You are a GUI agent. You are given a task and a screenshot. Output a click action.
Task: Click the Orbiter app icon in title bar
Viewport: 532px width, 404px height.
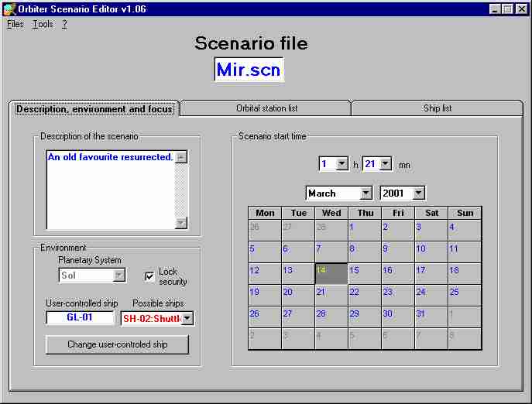9,9
